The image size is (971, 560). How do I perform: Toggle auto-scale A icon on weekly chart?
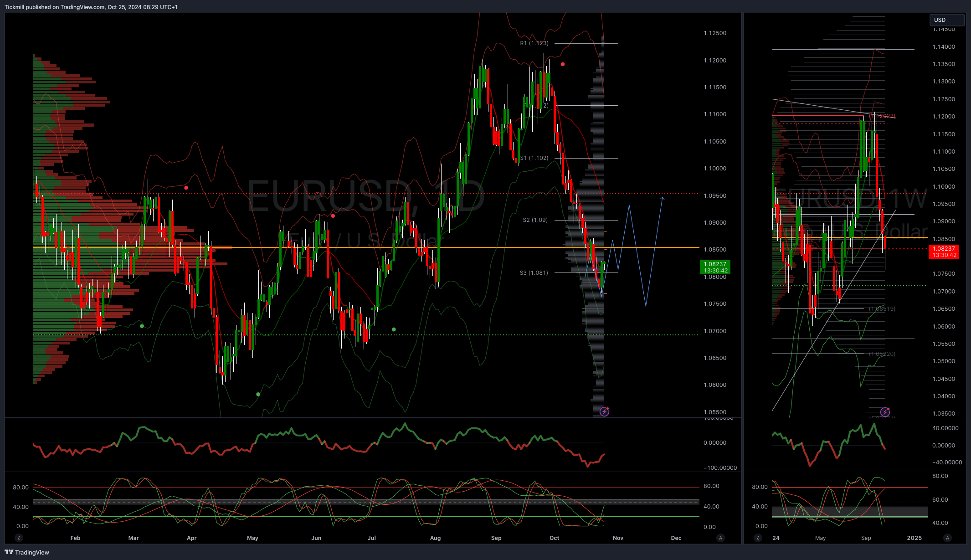(947, 538)
